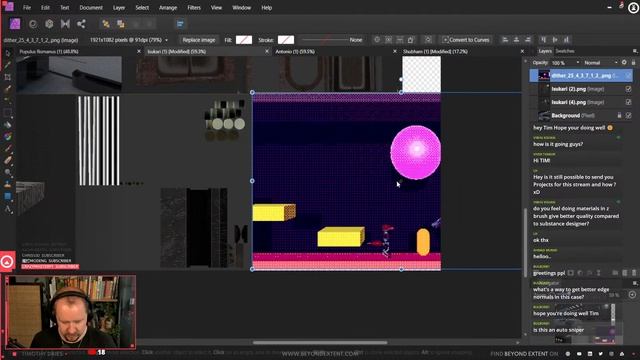
Task: Toggle lock on the Background layer
Action: click(619, 116)
